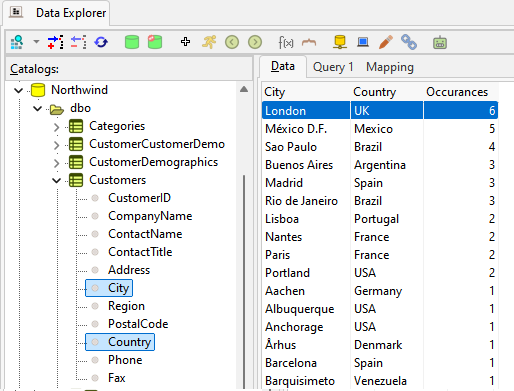Click the brown curly brace icon
Image resolution: width=514 pixels, height=391 pixels.
click(309, 42)
